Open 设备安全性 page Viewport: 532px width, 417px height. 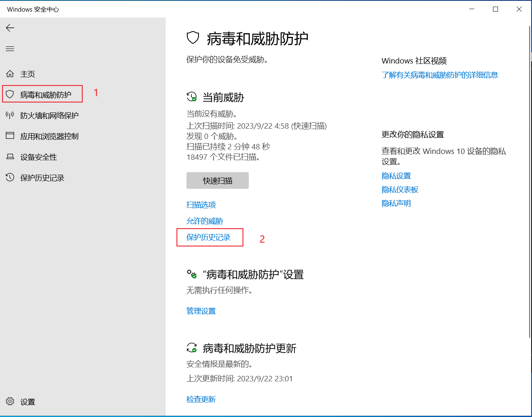(38, 157)
